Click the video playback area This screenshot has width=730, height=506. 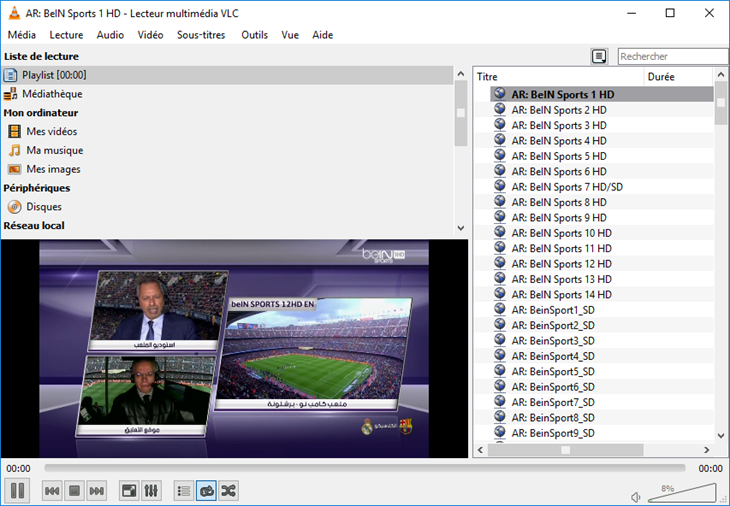click(x=234, y=349)
